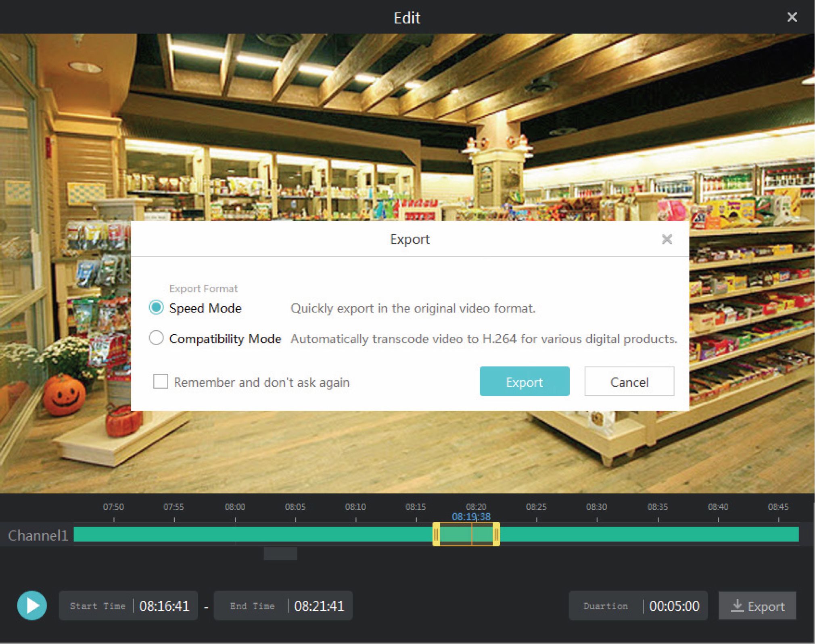Check Remember and don't ask again

(x=161, y=381)
